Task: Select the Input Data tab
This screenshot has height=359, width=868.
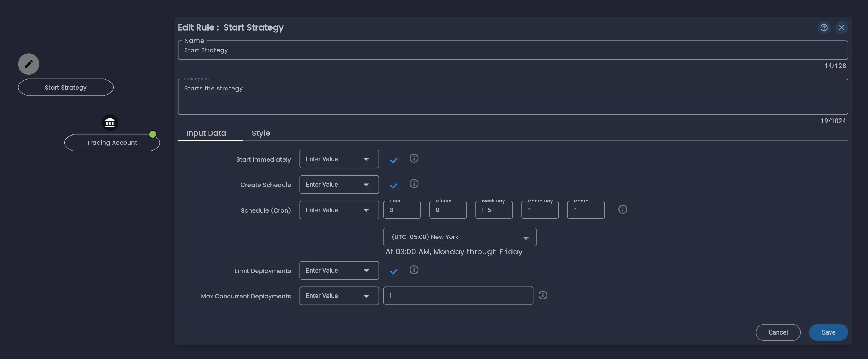Action: coord(206,133)
